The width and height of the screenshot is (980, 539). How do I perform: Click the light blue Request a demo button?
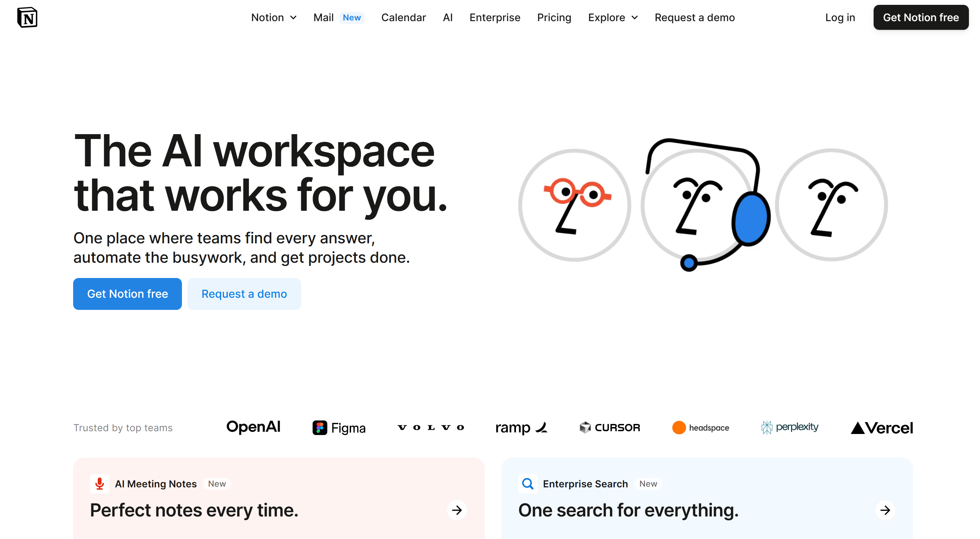tap(244, 294)
